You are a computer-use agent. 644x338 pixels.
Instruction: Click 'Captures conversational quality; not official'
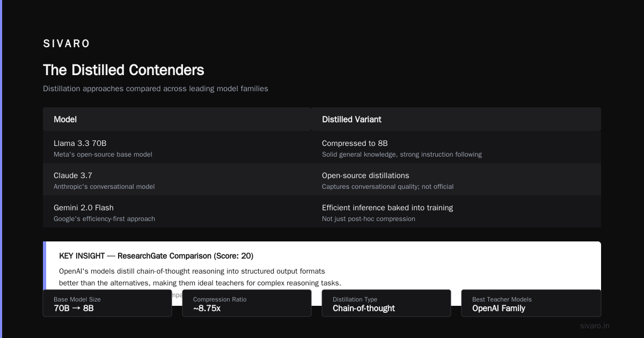[388, 187]
